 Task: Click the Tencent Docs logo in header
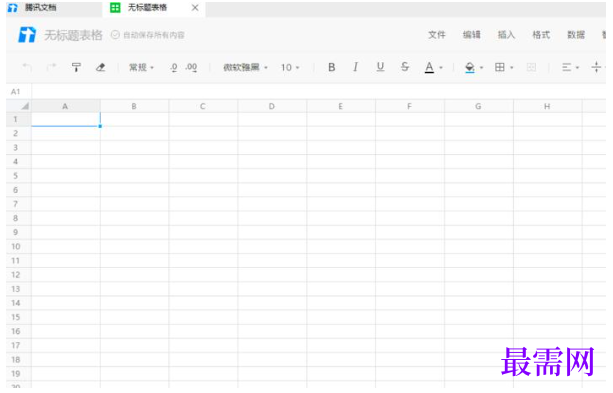[x=27, y=35]
